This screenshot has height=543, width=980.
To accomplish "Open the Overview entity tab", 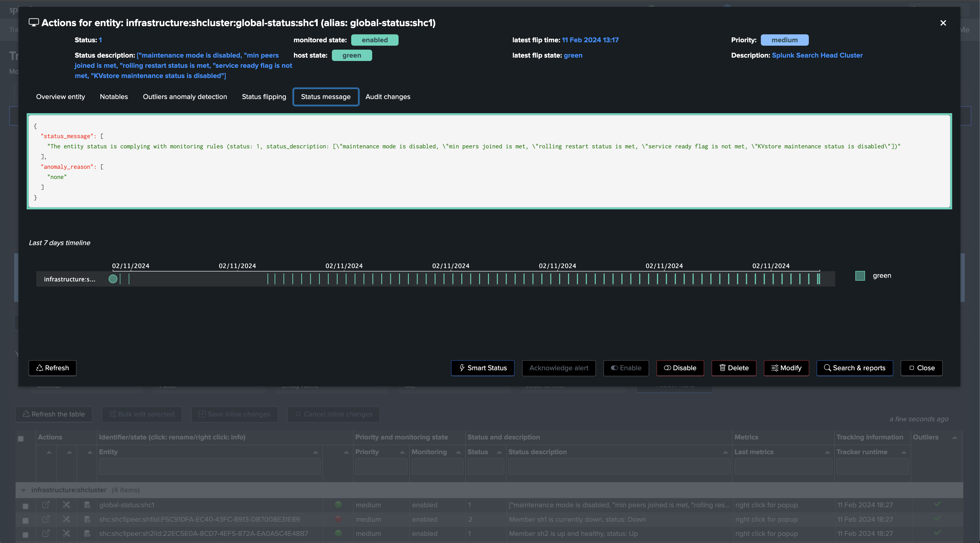I will (60, 96).
